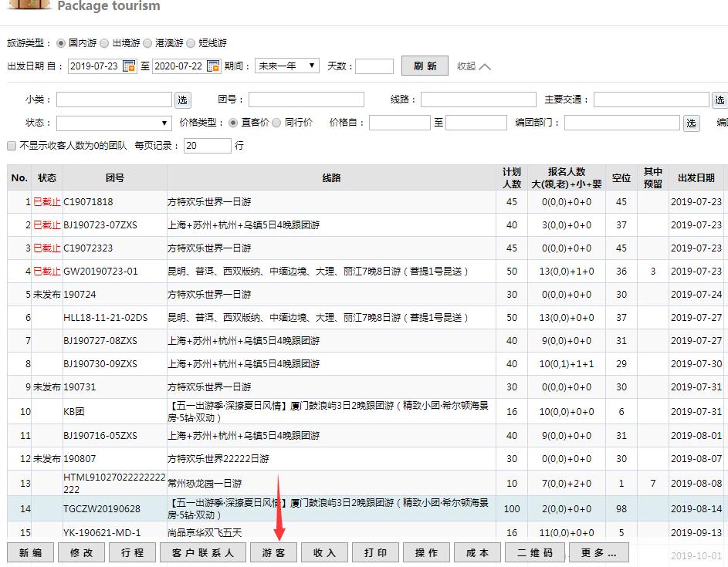Select the 国内游 radio button
The height and width of the screenshot is (567, 728).
pos(61,43)
